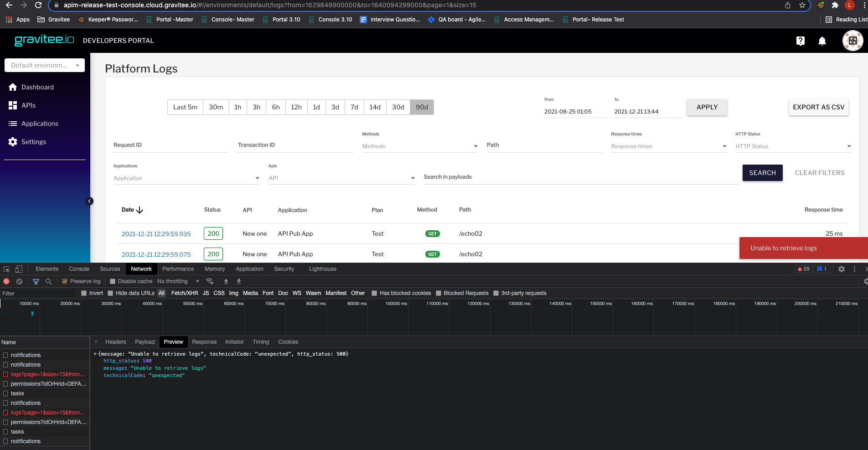Click EXPORT AS CSV button
This screenshot has height=450, width=868.
point(818,107)
